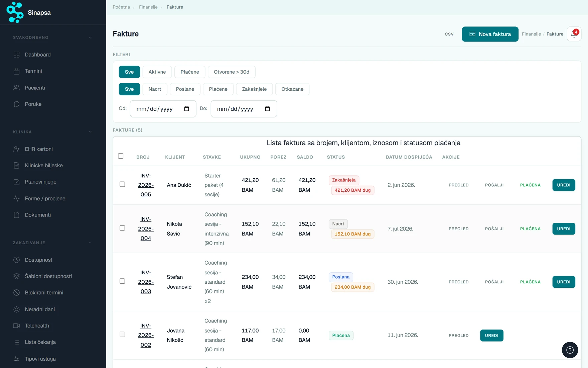This screenshot has width=588, height=368.
Task: Click the Nova faktura button
Action: click(x=490, y=34)
